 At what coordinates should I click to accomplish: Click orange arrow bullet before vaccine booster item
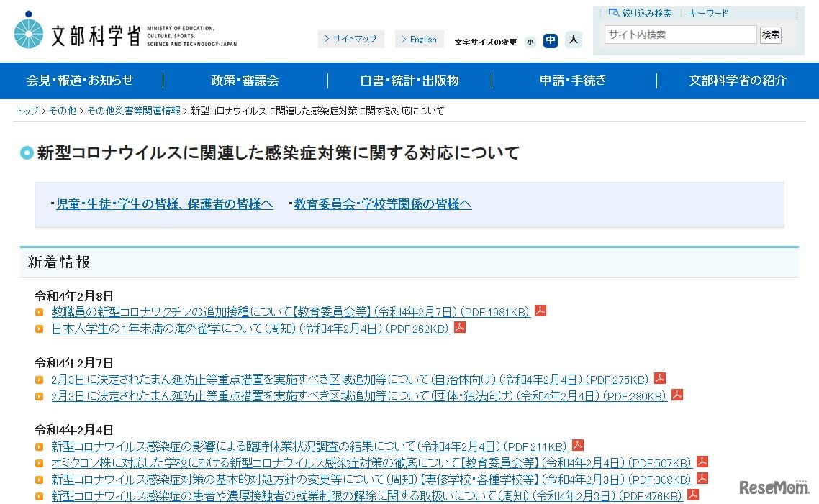[40, 311]
